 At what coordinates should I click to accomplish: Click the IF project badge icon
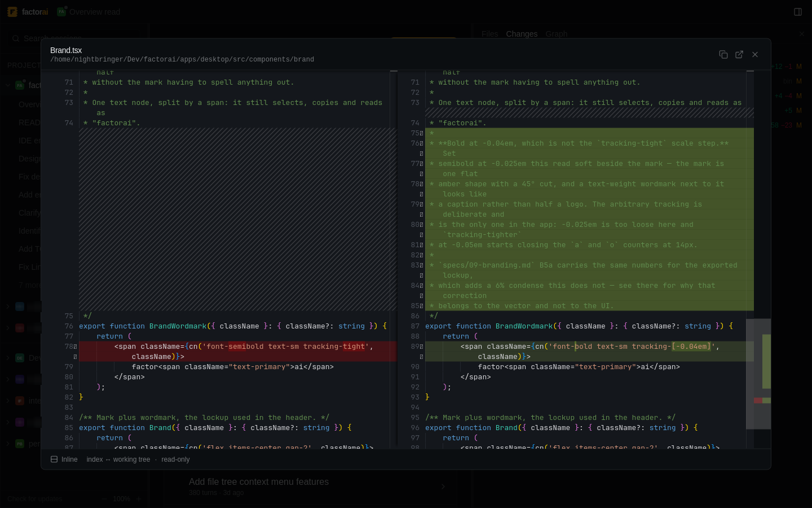click(20, 401)
